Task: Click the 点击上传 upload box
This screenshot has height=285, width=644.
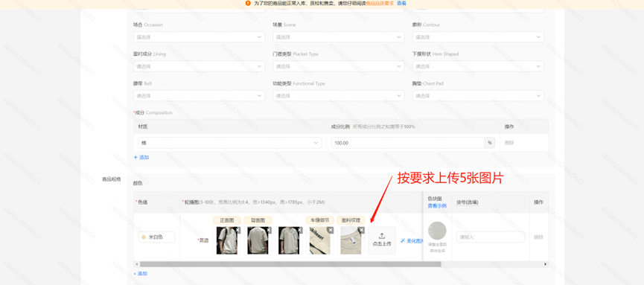Action: 381,240
